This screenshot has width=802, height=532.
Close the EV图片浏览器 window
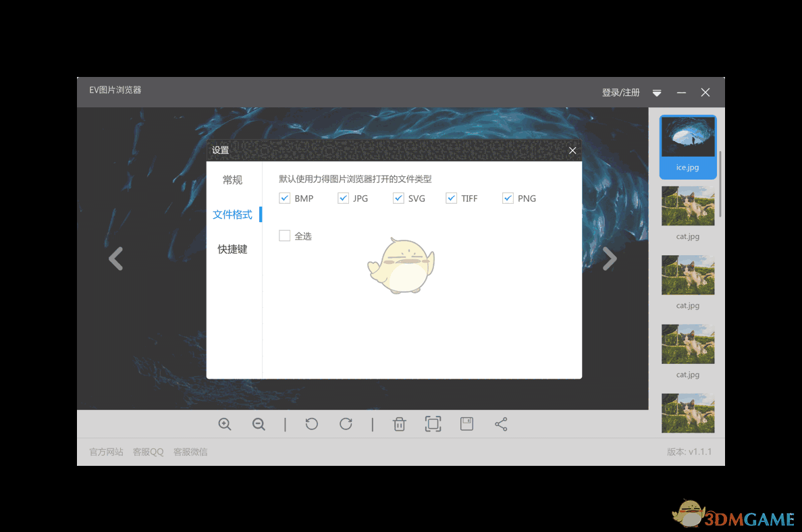point(705,92)
